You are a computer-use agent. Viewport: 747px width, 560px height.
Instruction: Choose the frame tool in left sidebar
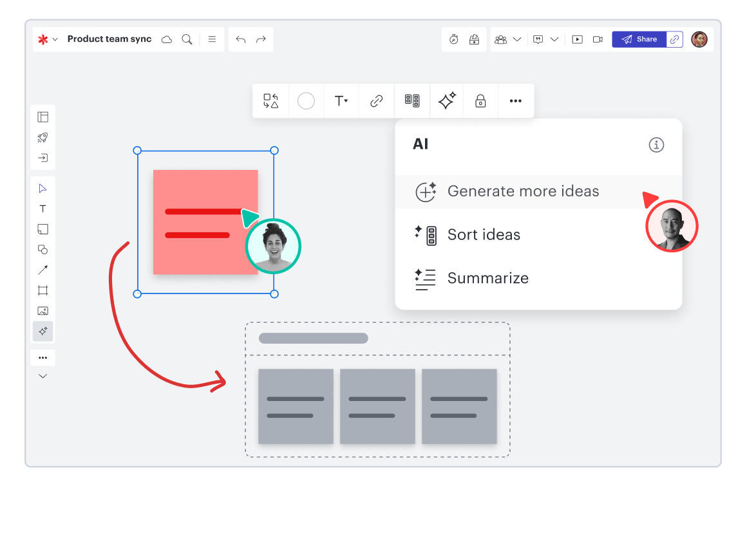(x=43, y=290)
